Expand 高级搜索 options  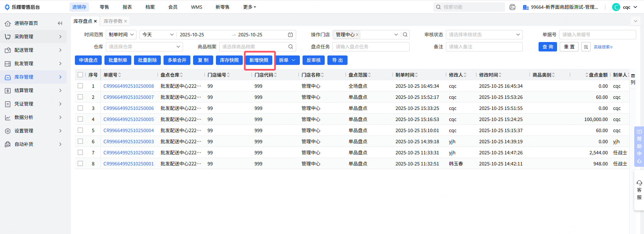pos(603,47)
